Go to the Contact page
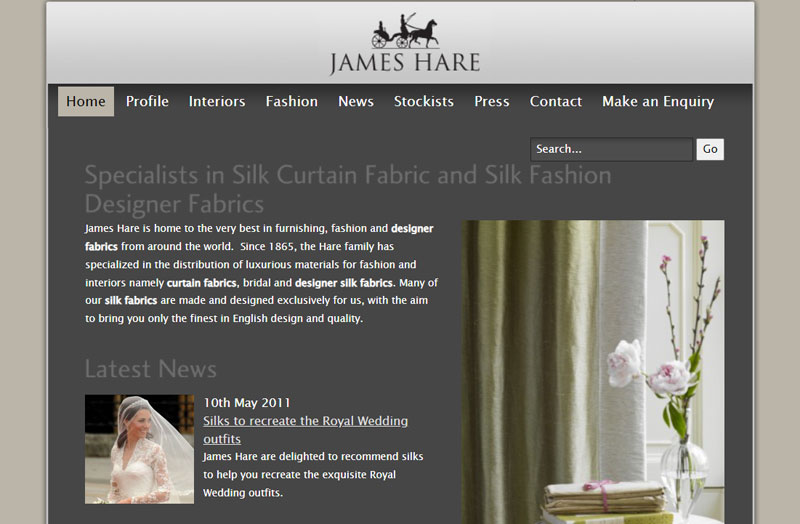800x524 pixels. [x=556, y=101]
